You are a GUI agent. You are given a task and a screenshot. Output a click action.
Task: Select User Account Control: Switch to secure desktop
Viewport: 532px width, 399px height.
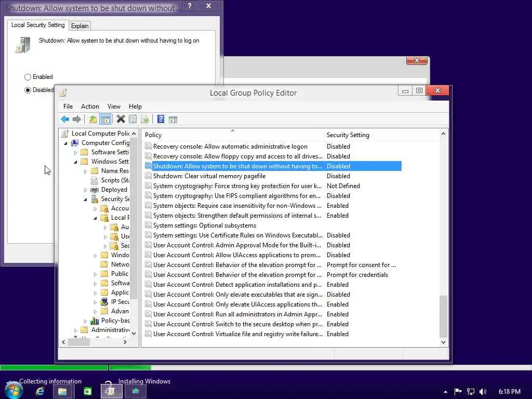(237, 324)
